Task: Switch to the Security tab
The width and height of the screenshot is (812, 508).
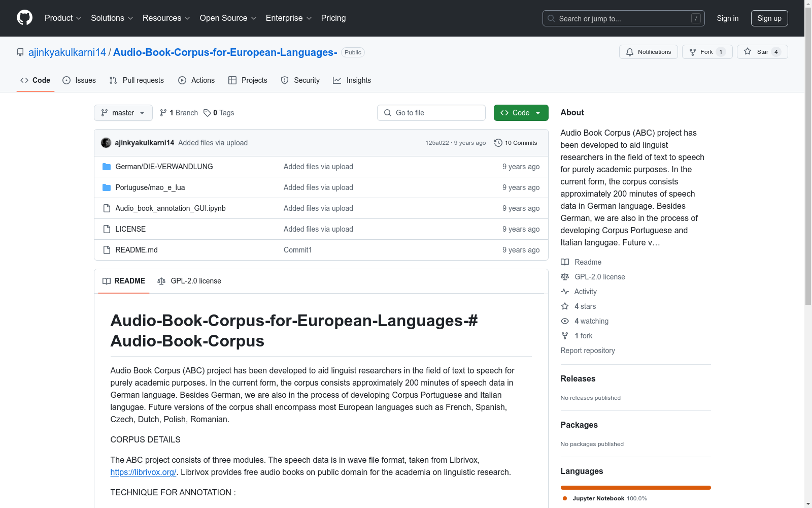Action: pos(300,80)
